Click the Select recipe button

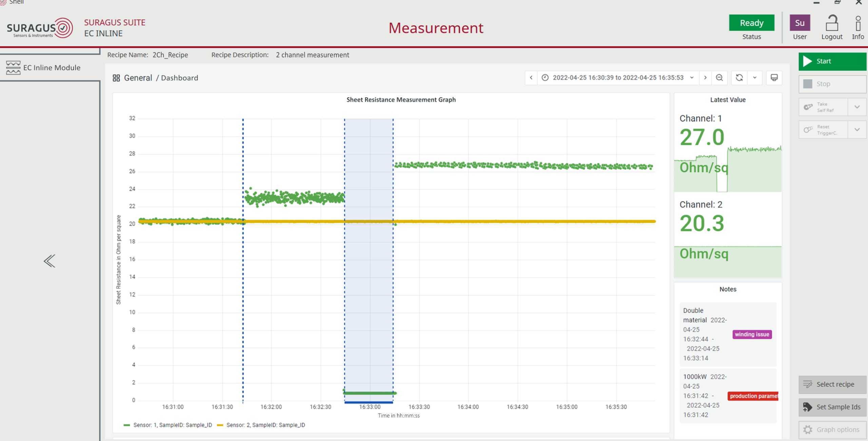coord(832,384)
